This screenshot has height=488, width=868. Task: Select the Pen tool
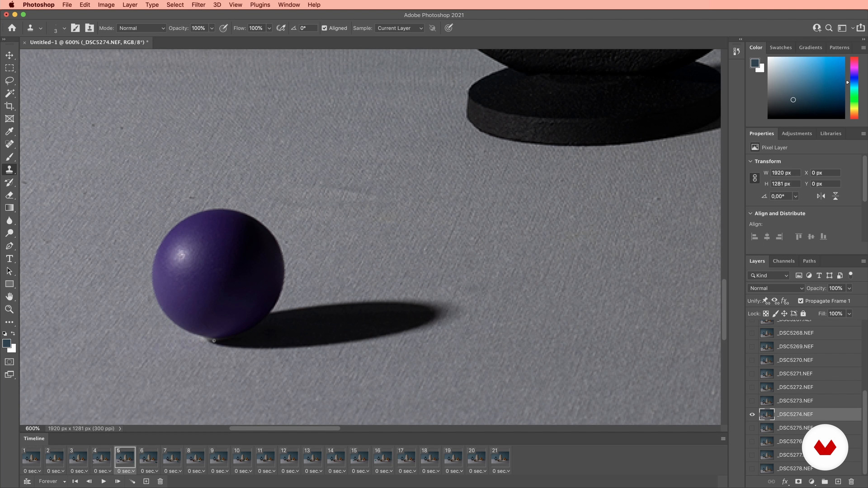9,246
